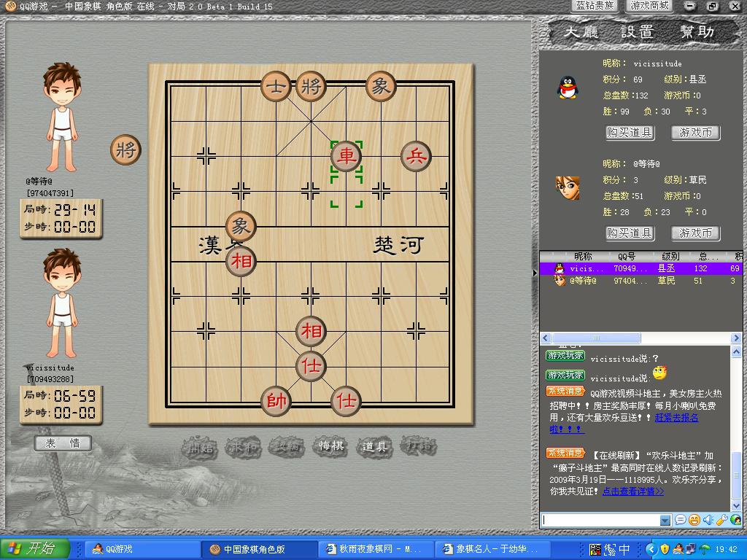This screenshot has width=747, height=560.
Task: Click the penguin avatar of vicissitude
Action: [568, 87]
